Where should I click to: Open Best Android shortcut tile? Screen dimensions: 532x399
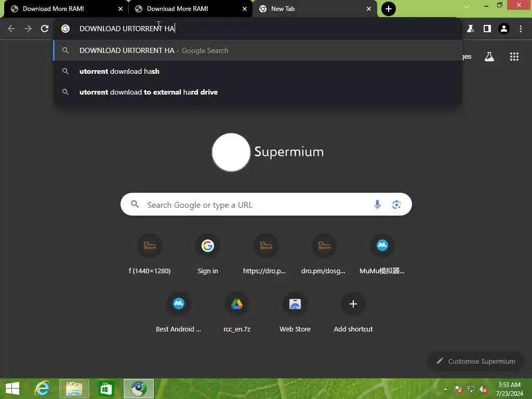tap(179, 312)
